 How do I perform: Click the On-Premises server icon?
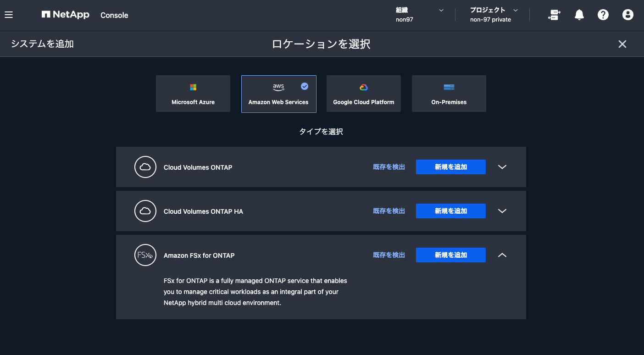coord(449,87)
